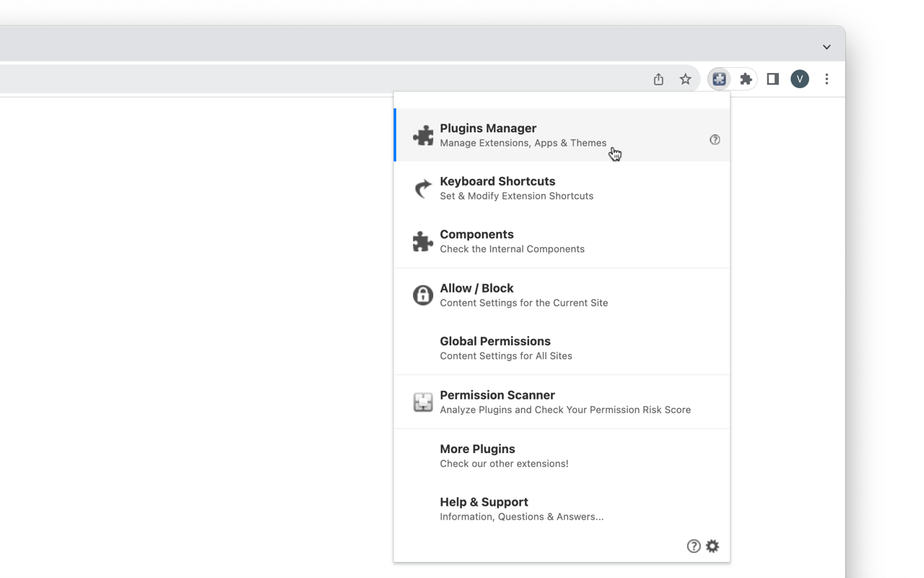Click the share page icon
This screenshot has width=924, height=578.
pos(658,79)
